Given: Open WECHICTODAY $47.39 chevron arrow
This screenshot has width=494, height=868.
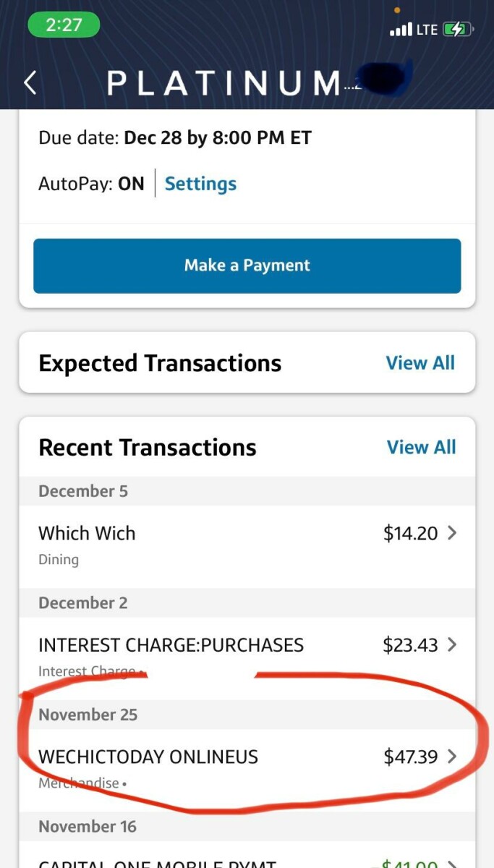Looking at the screenshot, I should pos(452,757).
